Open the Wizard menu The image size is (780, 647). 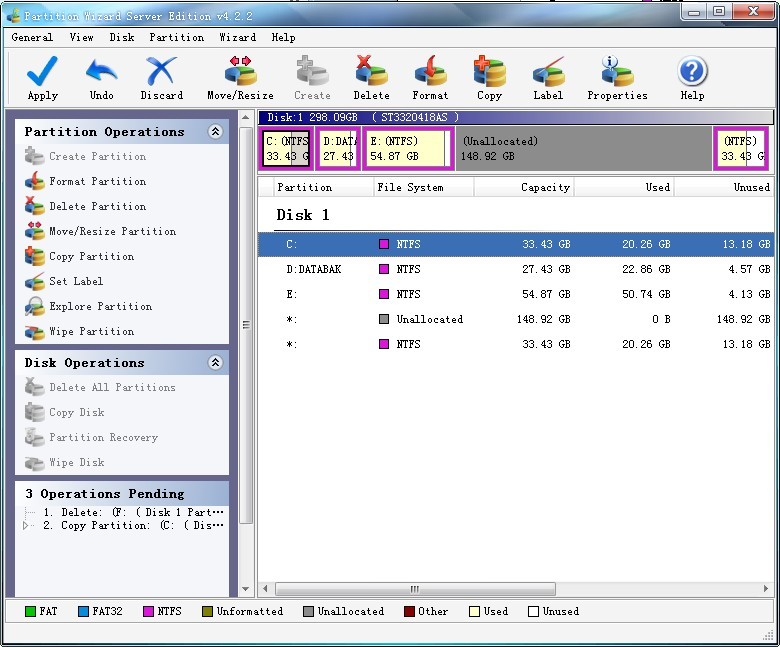(x=238, y=37)
